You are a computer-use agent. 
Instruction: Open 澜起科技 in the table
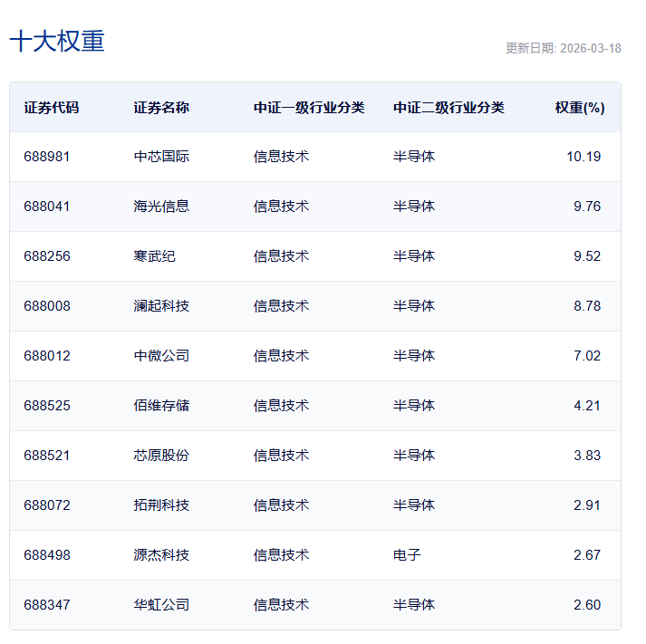tap(161, 306)
